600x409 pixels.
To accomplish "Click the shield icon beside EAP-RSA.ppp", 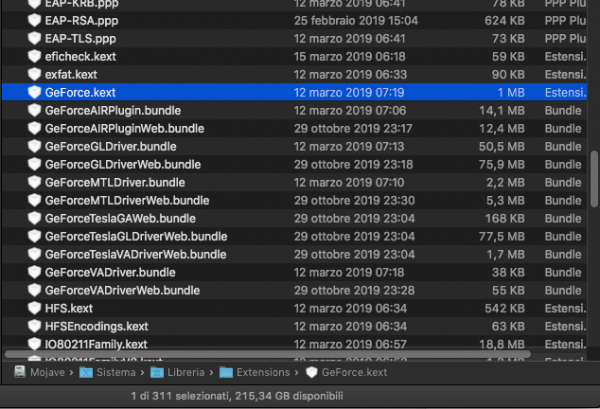I will [x=34, y=20].
